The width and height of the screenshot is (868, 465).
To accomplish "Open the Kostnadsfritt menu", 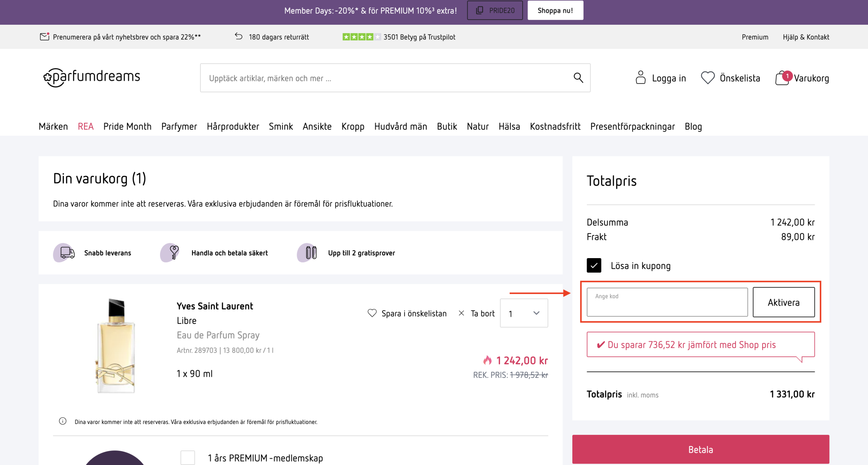I will (555, 127).
